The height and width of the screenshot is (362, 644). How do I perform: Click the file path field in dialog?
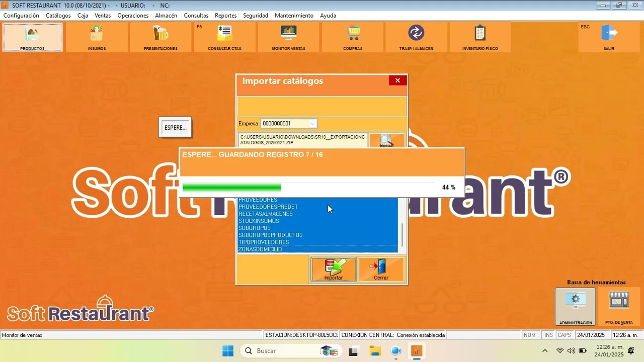point(303,140)
